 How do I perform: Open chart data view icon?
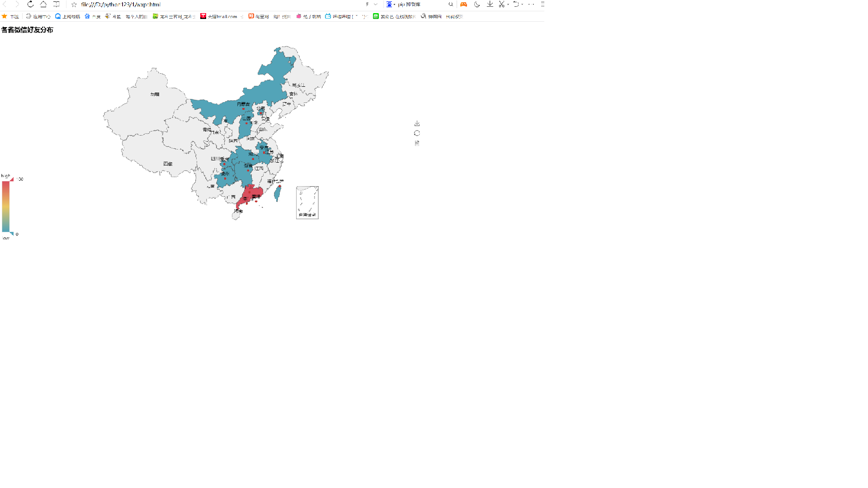tap(417, 143)
